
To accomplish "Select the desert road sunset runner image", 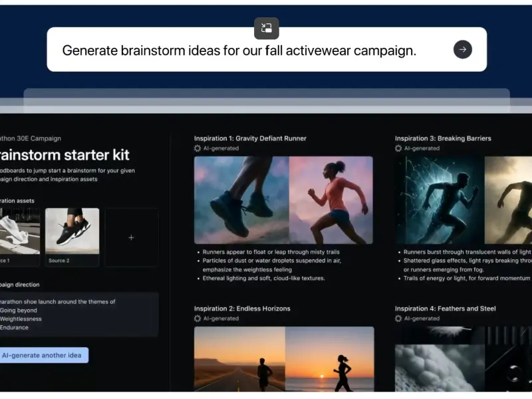I will [239, 359].
